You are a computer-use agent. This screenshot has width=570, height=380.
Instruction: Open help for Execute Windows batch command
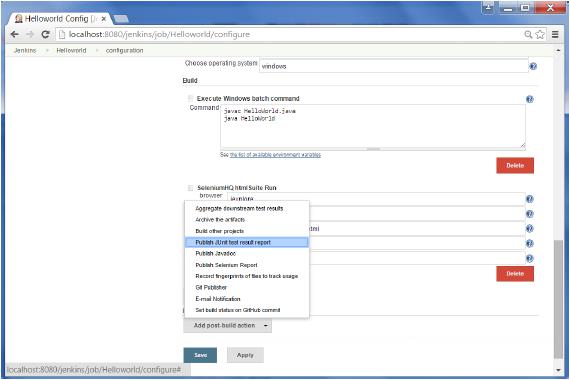(530, 99)
